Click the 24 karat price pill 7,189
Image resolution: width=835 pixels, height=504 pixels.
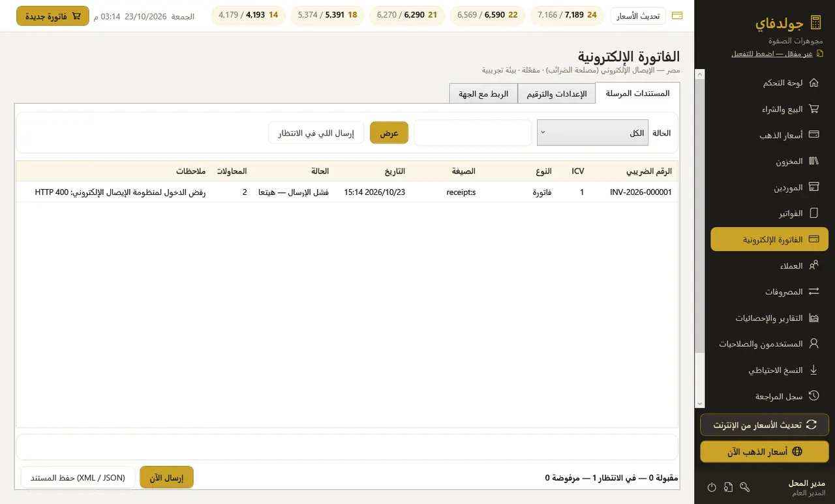[x=567, y=15]
